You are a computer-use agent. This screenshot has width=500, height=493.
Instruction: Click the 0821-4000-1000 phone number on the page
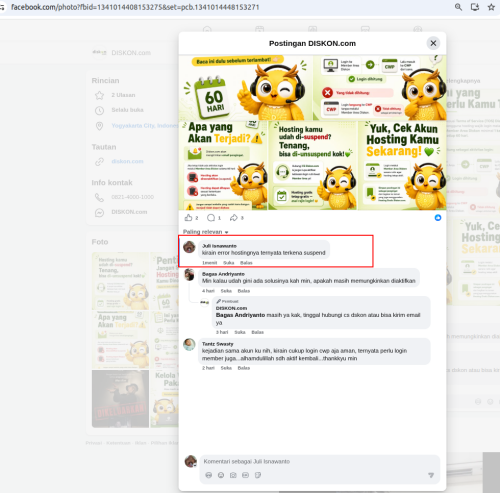tap(132, 197)
